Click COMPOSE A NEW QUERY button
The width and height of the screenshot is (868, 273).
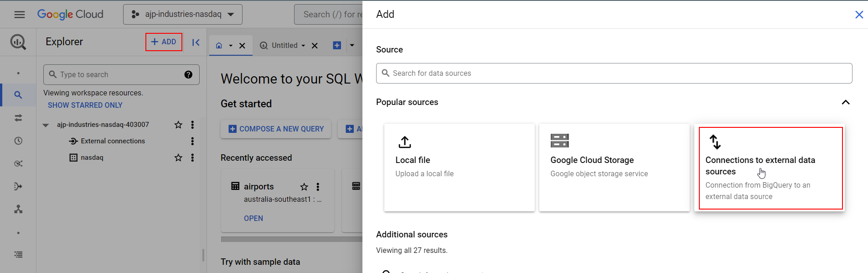point(276,129)
